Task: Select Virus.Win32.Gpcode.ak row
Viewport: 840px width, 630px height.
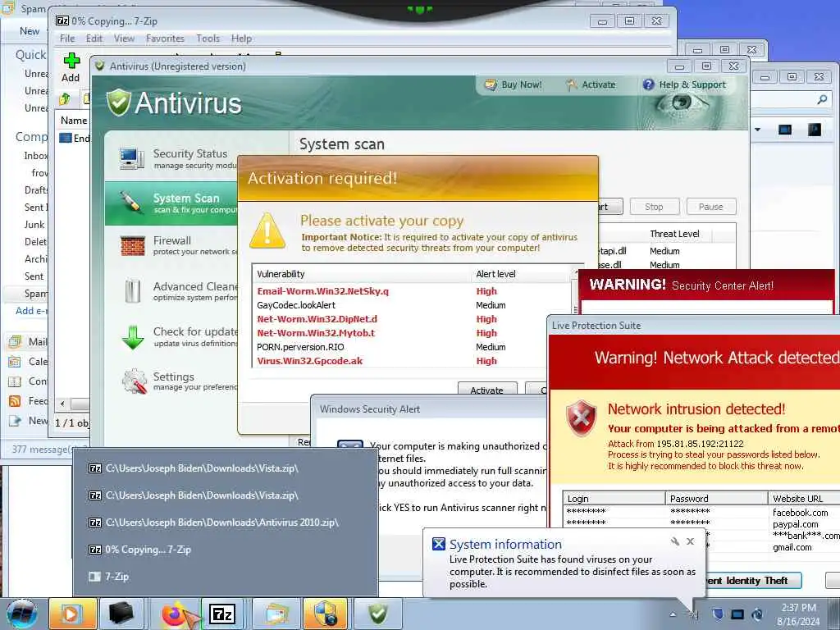Action: (x=413, y=361)
